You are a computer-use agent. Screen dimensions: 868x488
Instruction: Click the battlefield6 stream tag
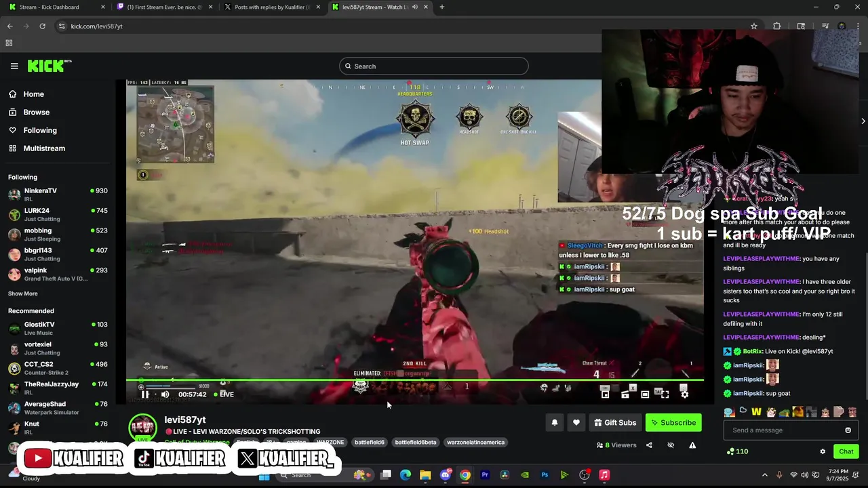[x=370, y=442]
